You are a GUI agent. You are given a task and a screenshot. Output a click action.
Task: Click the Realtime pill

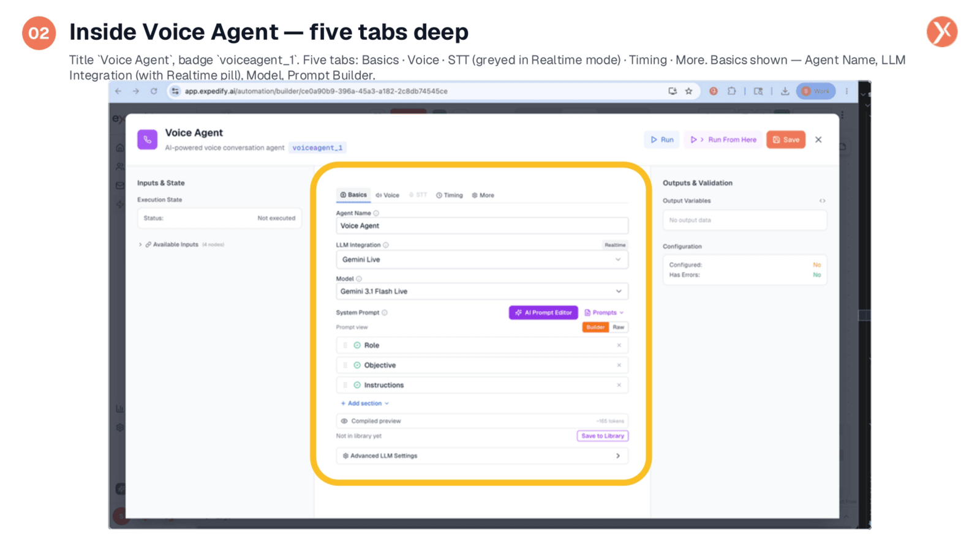[x=615, y=245]
